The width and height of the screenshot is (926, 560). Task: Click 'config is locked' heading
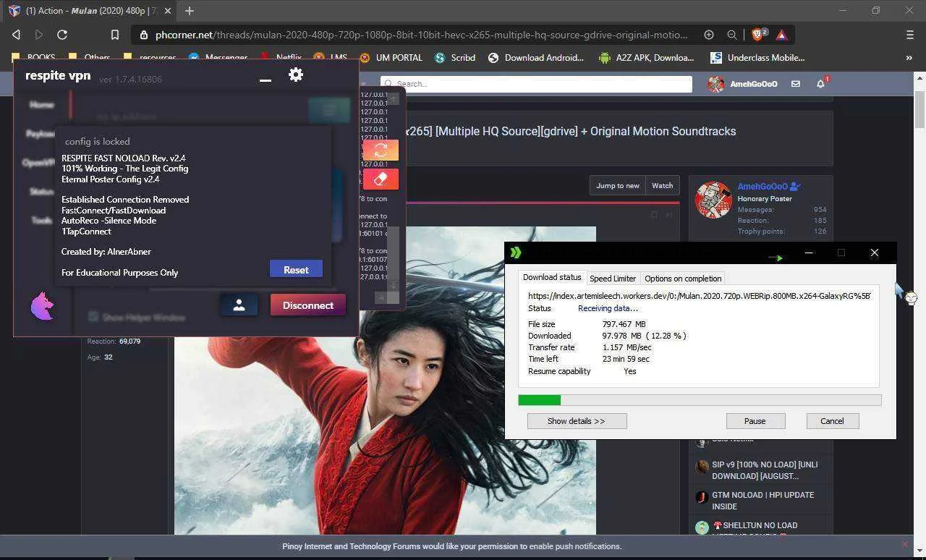98,141
